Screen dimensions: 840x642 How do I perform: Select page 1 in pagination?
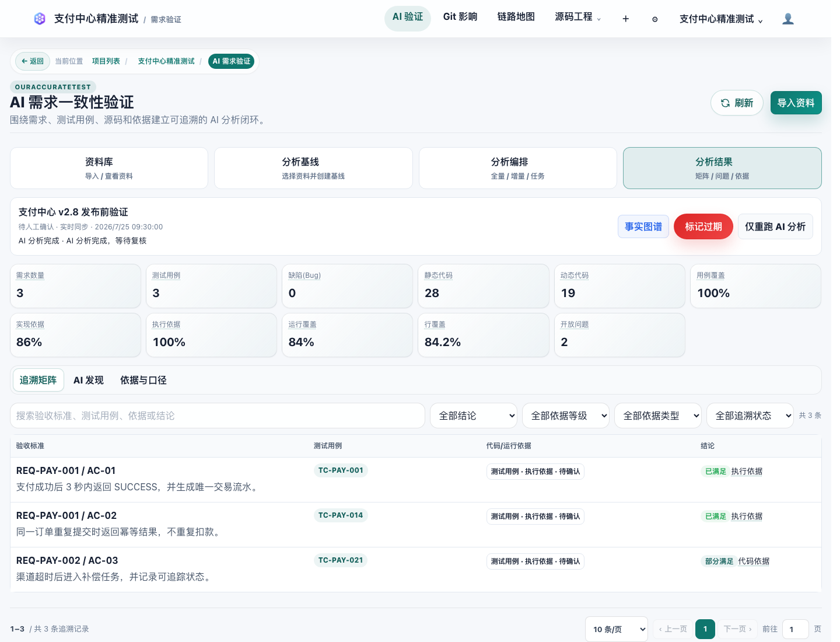(705, 629)
